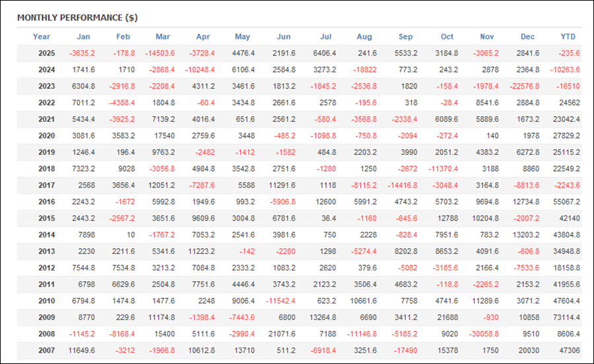Select the 2016 YTD value 55067.2
The width and height of the screenshot is (594, 364).
[567, 202]
